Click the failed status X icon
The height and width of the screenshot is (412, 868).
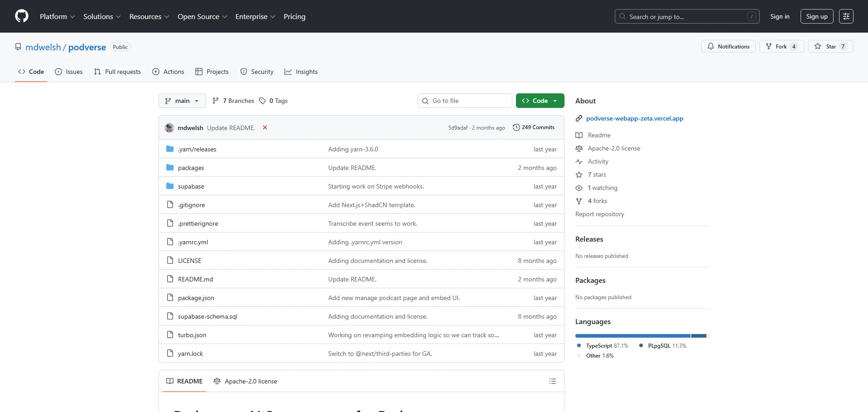[265, 128]
